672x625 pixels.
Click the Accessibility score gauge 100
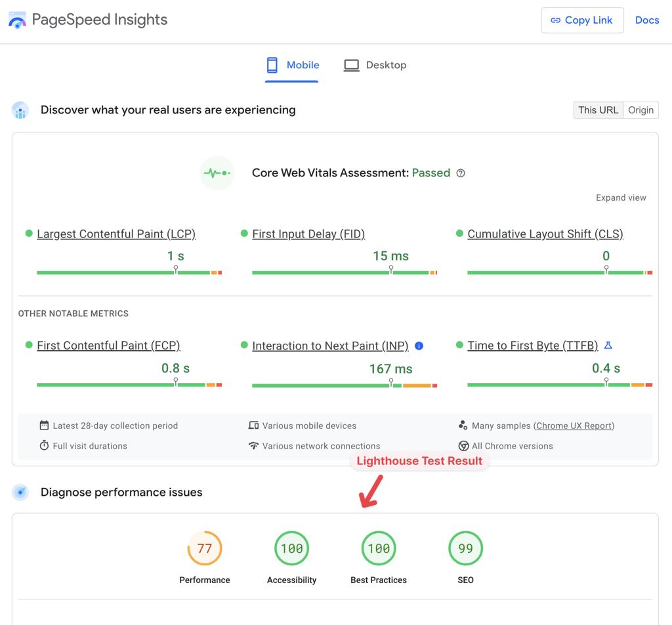click(291, 548)
